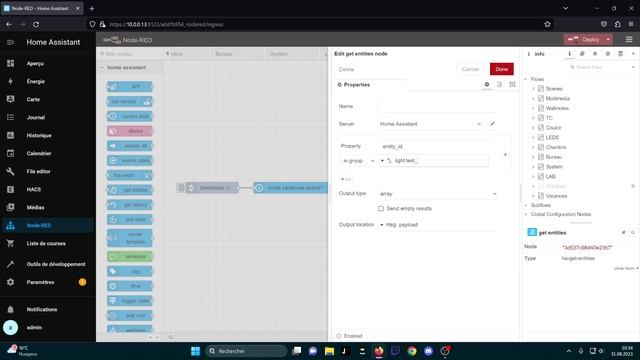640x360 pixels.
Task: Open the Énergie dashboard
Action: 48,82
